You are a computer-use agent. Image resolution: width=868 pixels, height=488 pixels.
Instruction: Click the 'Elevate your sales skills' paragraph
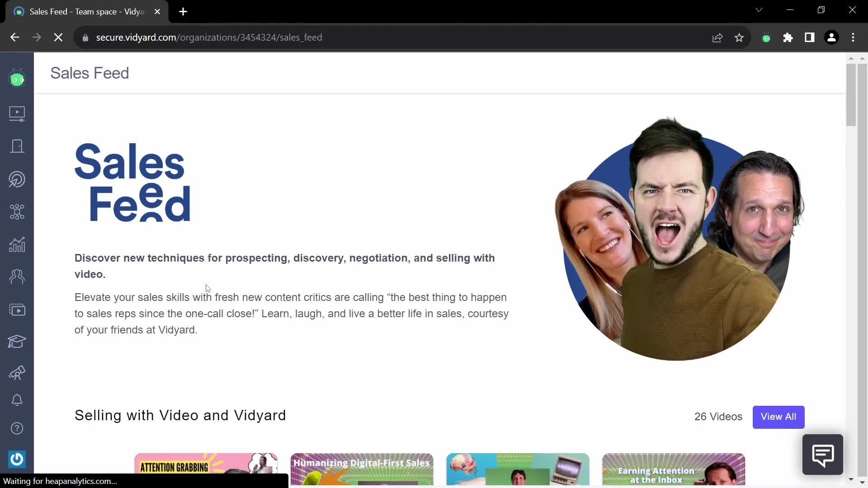tap(292, 314)
